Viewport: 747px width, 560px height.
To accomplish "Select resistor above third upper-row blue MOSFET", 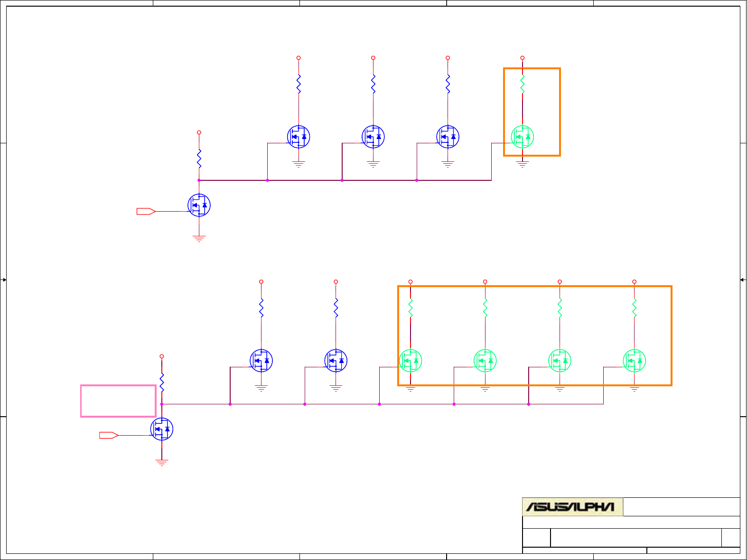I will (x=448, y=84).
